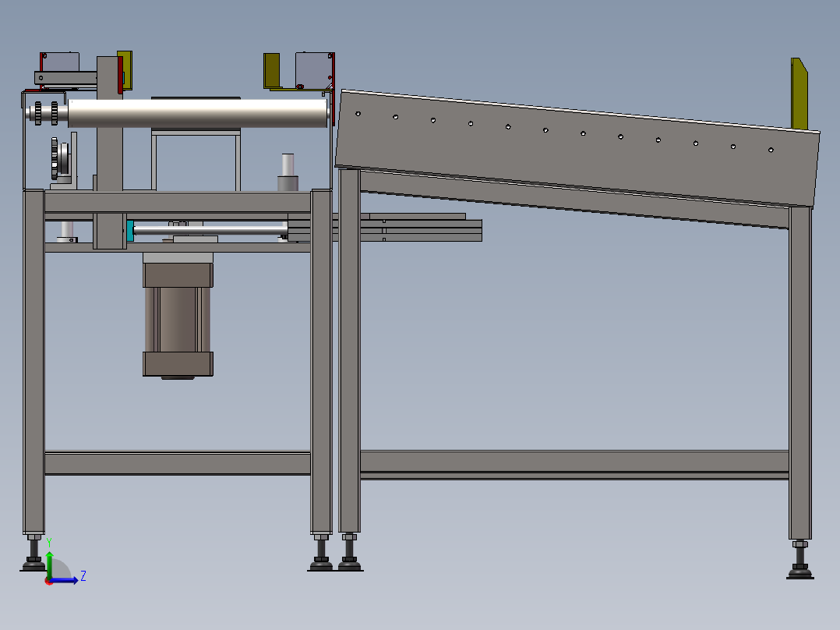Select the far right vertical leg
Image resolution: width=840 pixels, height=630 pixels.
tap(799, 373)
